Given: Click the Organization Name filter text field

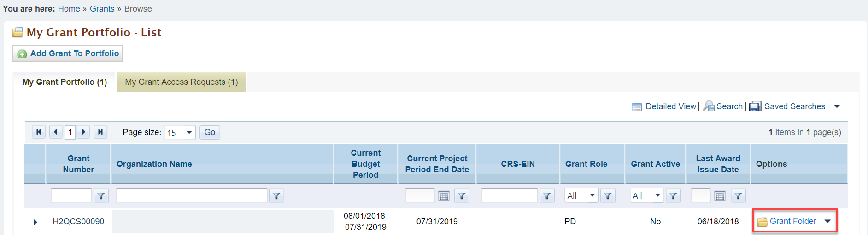Looking at the screenshot, I should [x=192, y=195].
